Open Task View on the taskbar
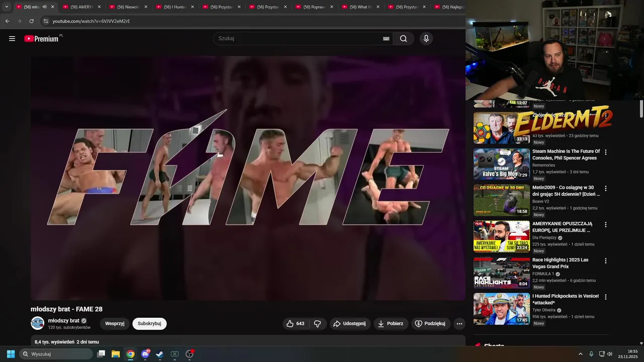The height and width of the screenshot is (362, 644). (101, 354)
